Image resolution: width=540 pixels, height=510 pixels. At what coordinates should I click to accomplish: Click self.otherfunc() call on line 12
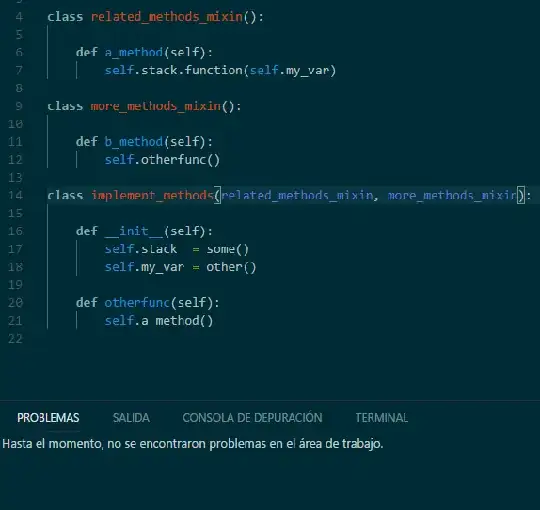point(162,160)
